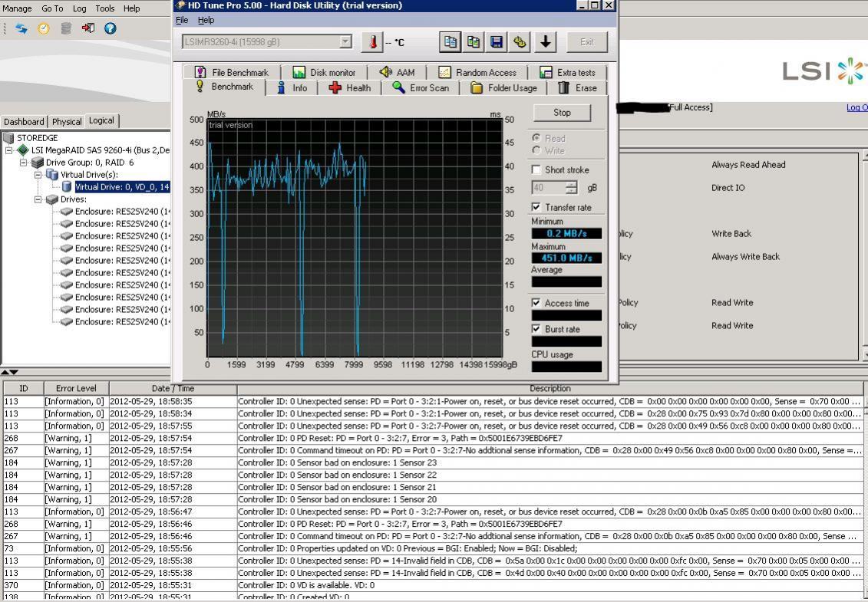Click the copy info to clipboard icon
The width and height of the screenshot is (868, 602).
pos(451,42)
